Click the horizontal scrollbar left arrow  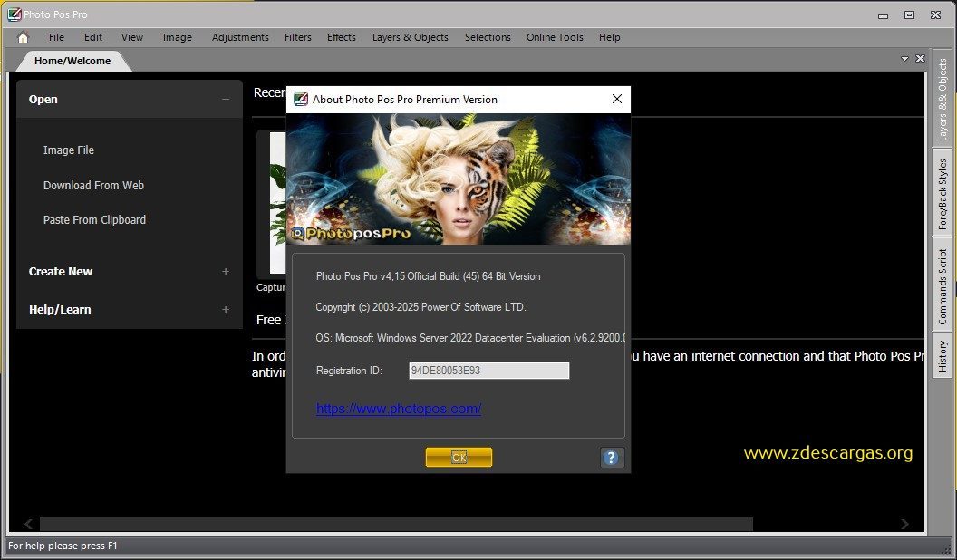coord(28,524)
